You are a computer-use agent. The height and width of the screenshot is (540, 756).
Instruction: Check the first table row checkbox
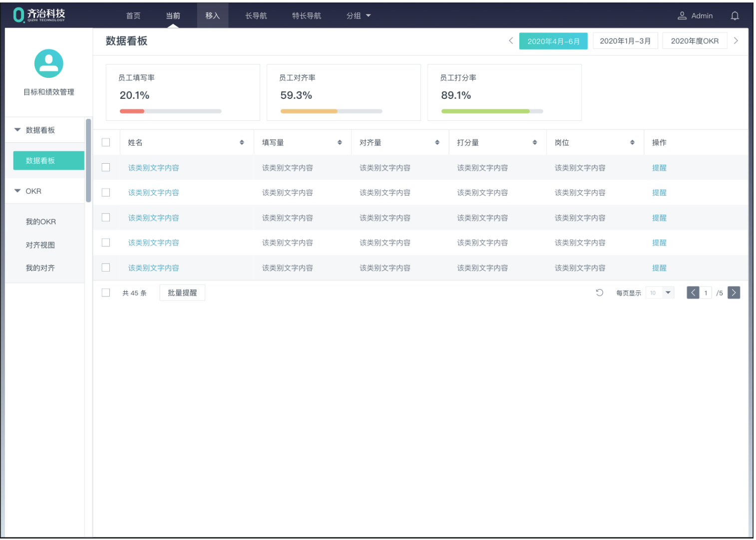106,167
